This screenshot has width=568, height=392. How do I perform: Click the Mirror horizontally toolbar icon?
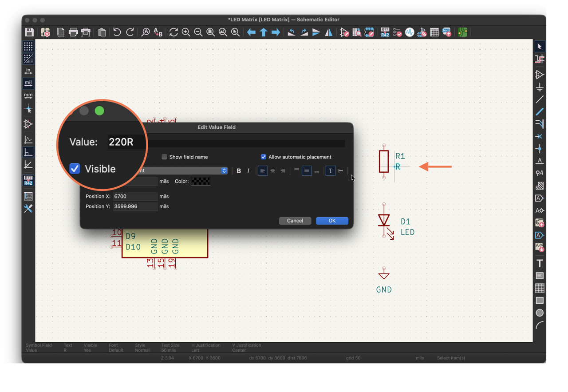328,32
